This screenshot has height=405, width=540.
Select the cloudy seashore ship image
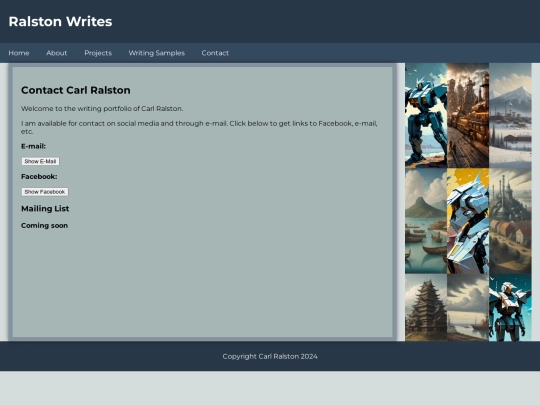tap(468, 308)
